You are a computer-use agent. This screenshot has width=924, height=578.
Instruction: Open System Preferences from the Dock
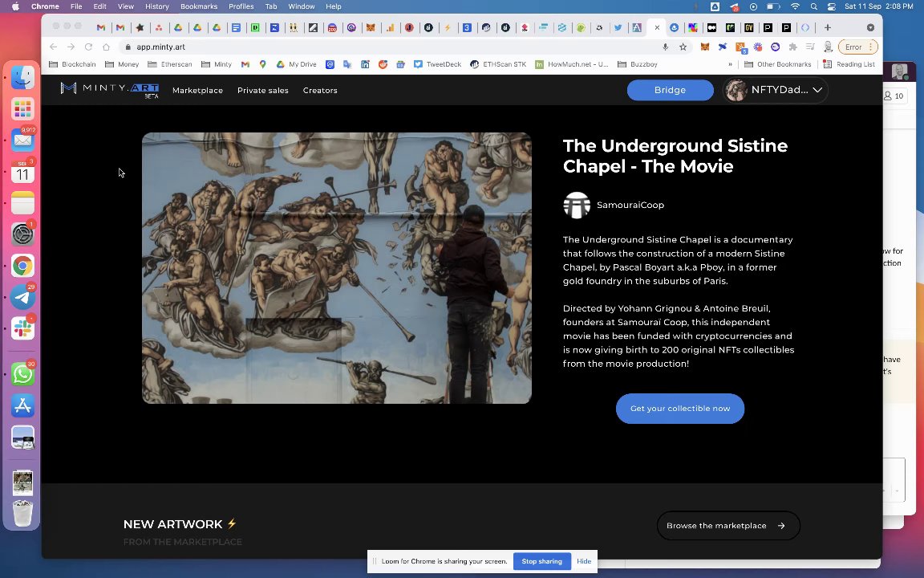click(22, 234)
